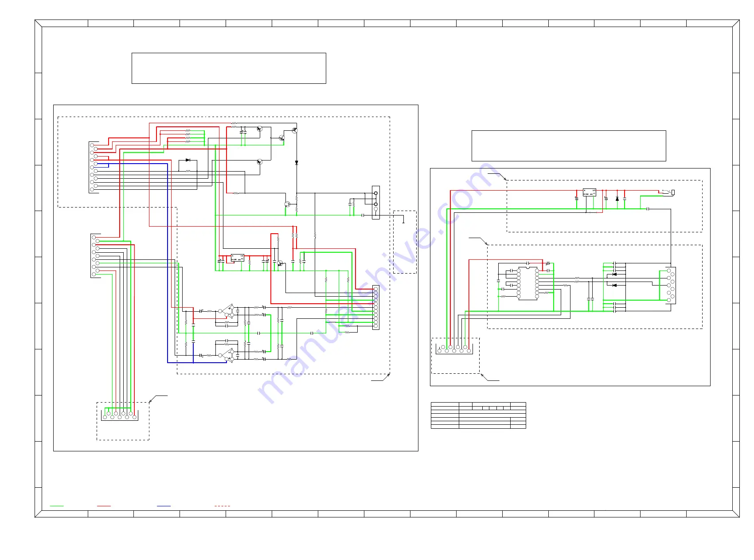Select the 11-pin connector on left schematic's right side
The image size is (754, 560).
[376, 307]
